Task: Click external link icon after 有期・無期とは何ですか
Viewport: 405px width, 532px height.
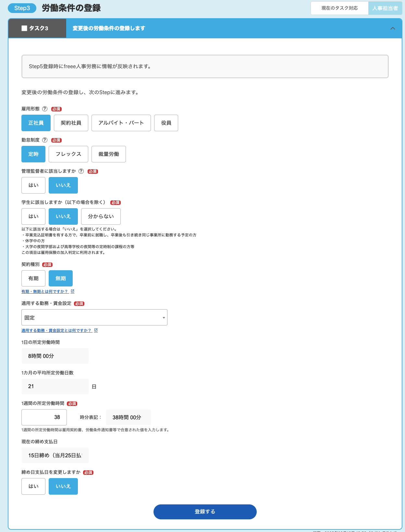Action: click(x=72, y=291)
